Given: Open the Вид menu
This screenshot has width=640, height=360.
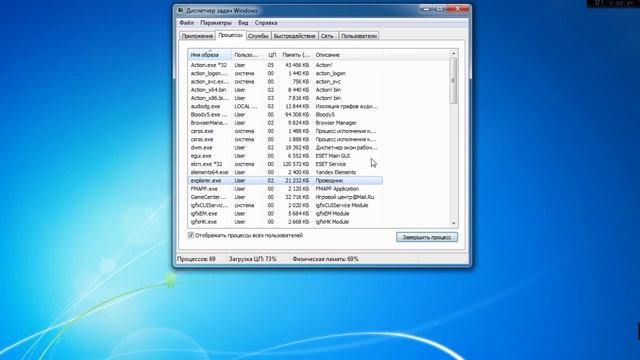Looking at the screenshot, I should coord(243,23).
